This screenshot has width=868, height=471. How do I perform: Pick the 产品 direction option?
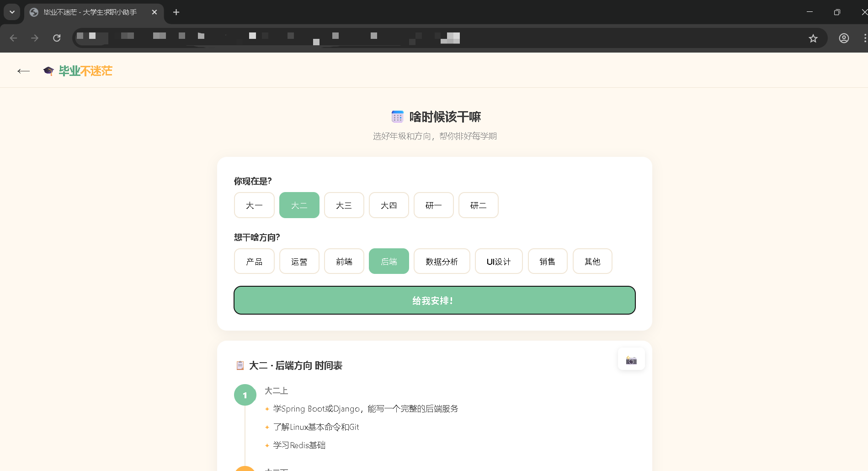pos(254,262)
